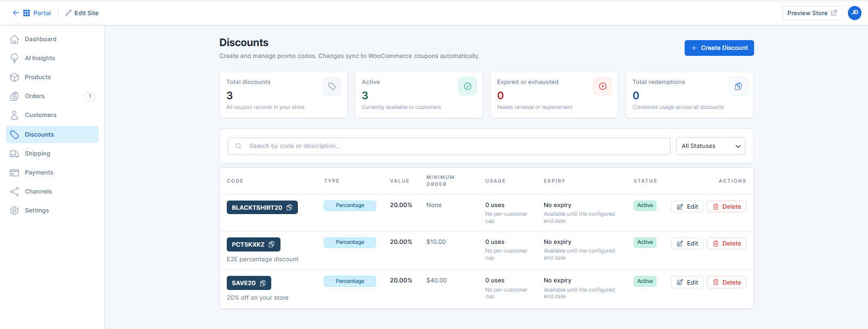Viewport: 868px width, 329px height.
Task: Open the Orders section
Action: [52, 96]
